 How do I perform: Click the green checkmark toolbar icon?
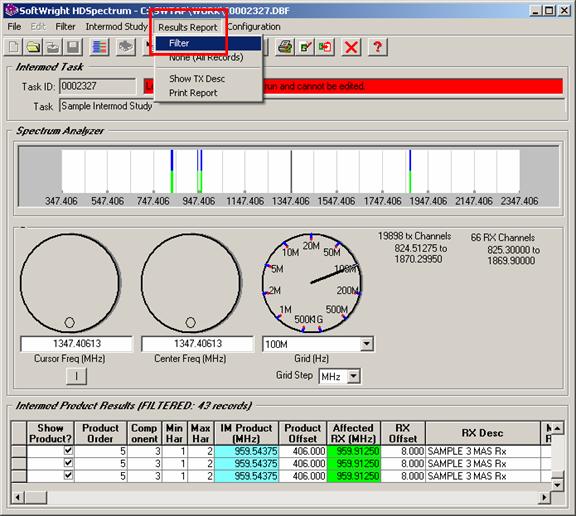pyautogui.click(x=305, y=47)
